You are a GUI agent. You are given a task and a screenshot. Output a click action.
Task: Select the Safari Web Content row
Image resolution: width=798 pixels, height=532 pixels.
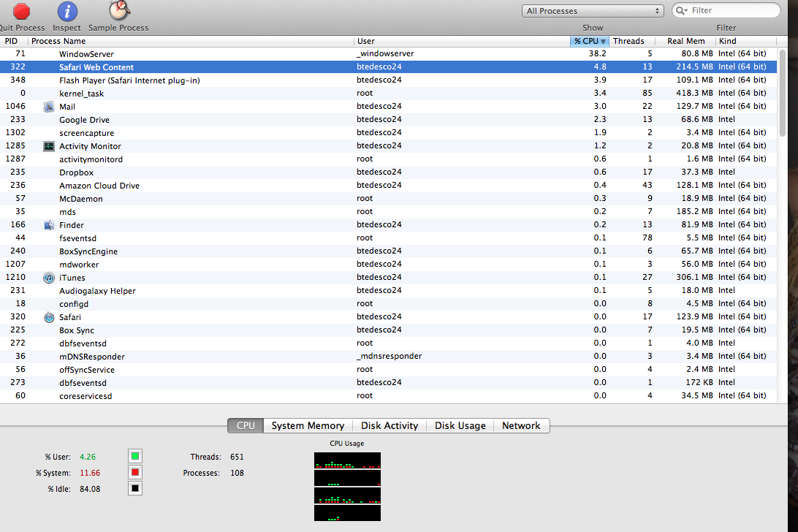(x=388, y=66)
